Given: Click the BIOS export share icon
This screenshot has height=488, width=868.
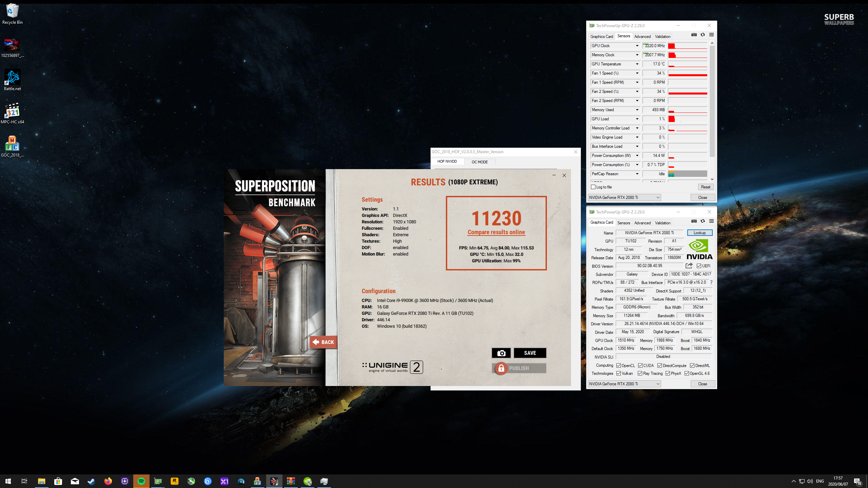Looking at the screenshot, I should pos(689,266).
